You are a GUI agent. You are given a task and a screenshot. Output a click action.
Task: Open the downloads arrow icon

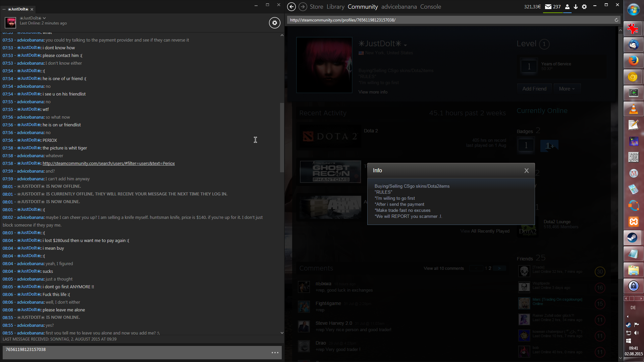576,7
